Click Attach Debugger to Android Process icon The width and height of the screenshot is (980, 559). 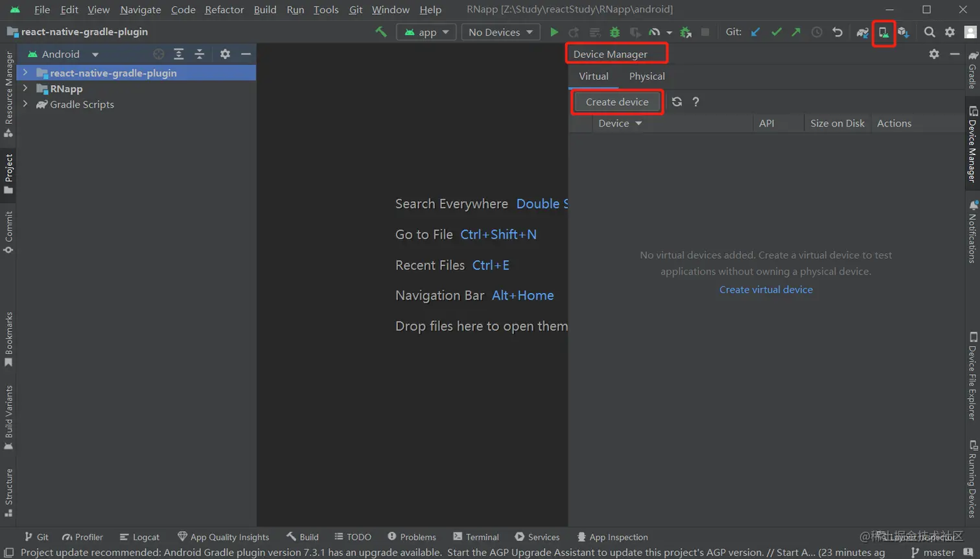point(686,32)
